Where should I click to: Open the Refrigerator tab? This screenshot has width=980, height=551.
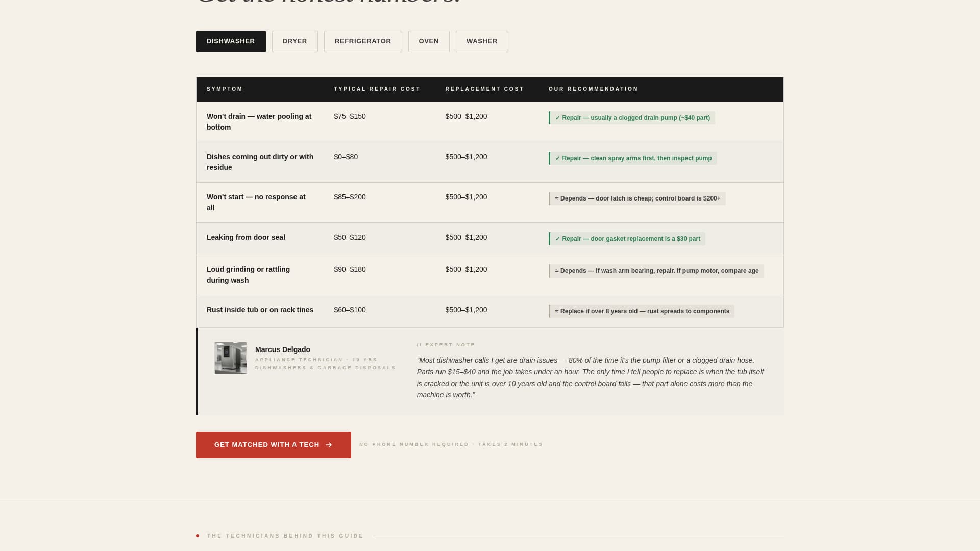pos(362,41)
